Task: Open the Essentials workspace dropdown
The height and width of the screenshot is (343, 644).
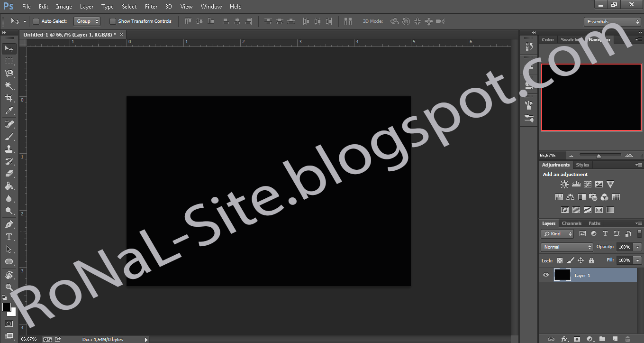Action: tap(612, 22)
